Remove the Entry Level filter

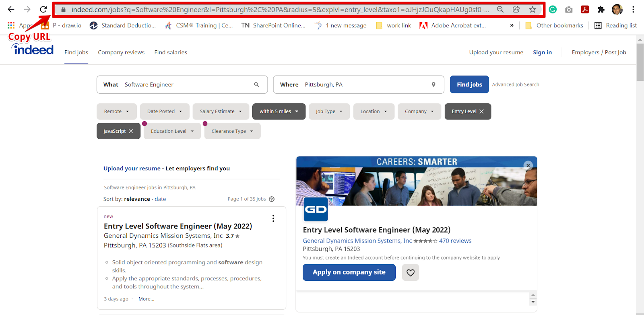pyautogui.click(x=481, y=111)
